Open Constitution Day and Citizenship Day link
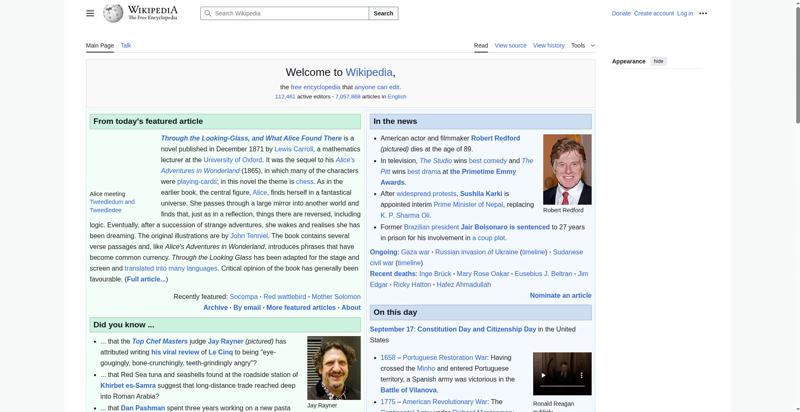The height and width of the screenshot is (412, 800). pyautogui.click(x=477, y=329)
